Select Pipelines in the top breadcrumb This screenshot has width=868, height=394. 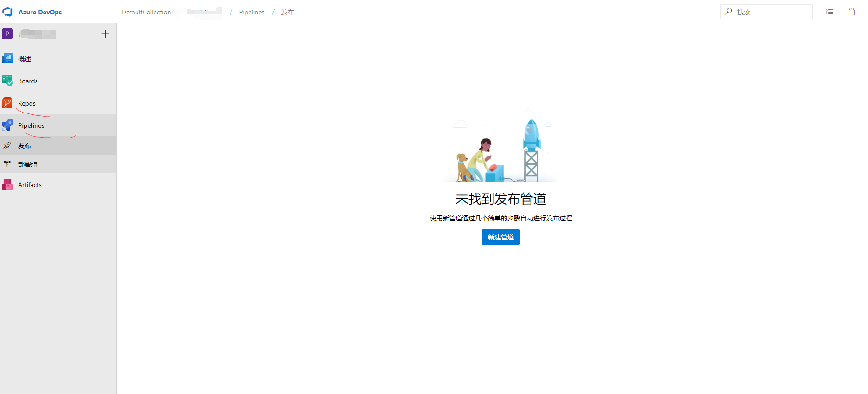click(252, 12)
